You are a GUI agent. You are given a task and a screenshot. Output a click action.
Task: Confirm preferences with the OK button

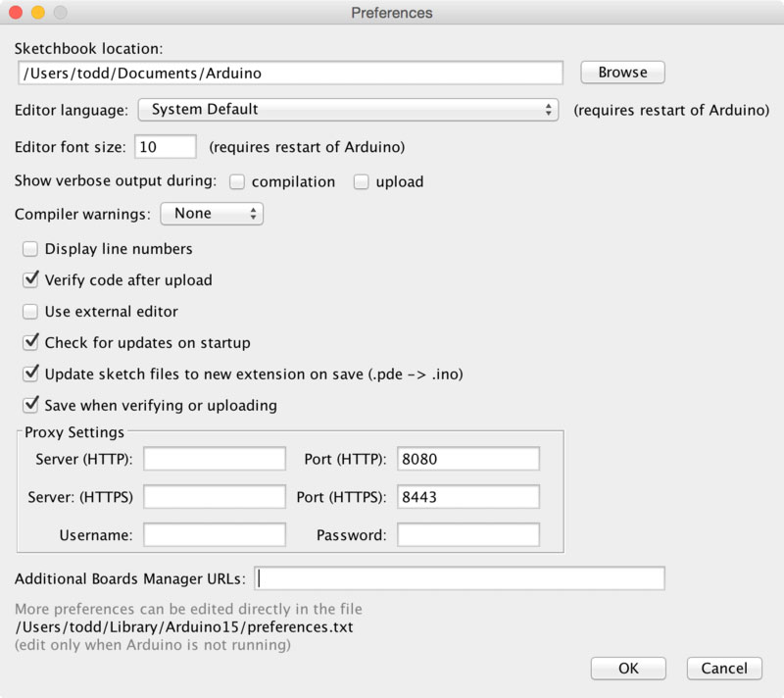[x=628, y=669]
